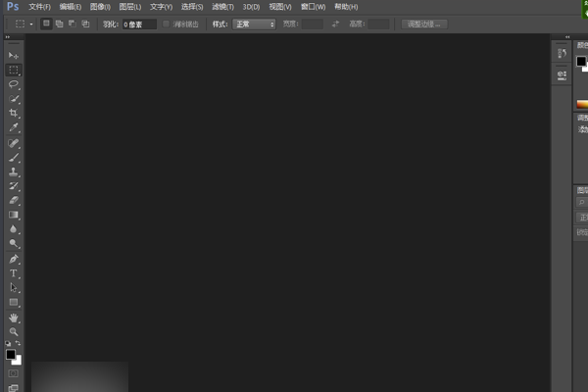The width and height of the screenshot is (588, 392).
Task: Select the Crop tool
Action: click(14, 113)
